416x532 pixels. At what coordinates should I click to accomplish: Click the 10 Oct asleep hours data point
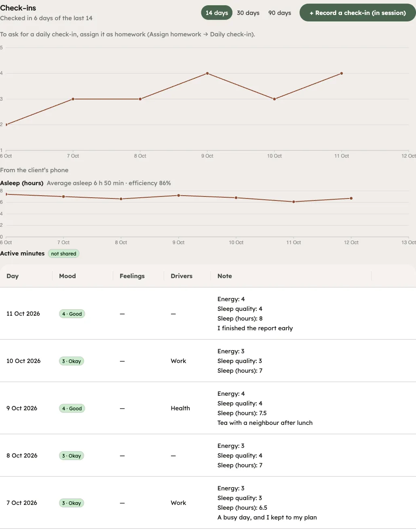click(236, 198)
